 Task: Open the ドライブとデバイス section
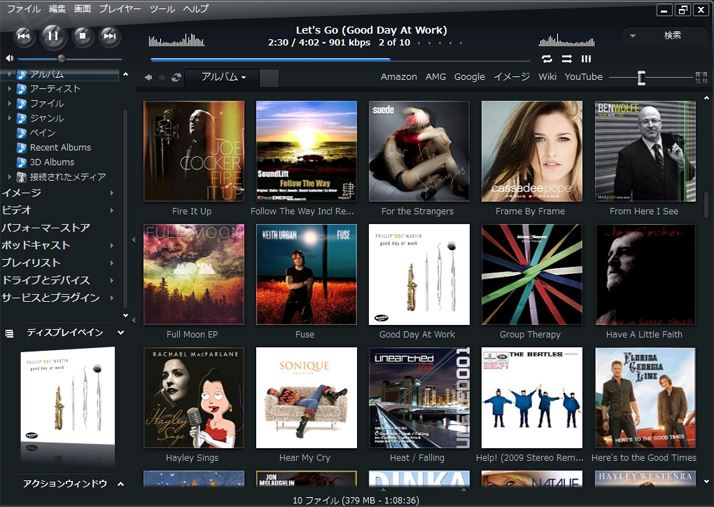(46, 280)
